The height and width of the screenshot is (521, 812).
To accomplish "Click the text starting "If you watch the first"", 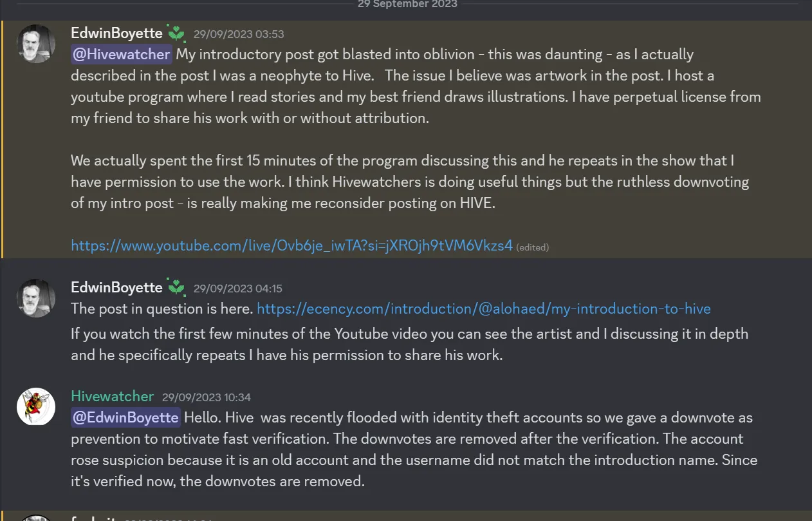I will click(x=409, y=344).
